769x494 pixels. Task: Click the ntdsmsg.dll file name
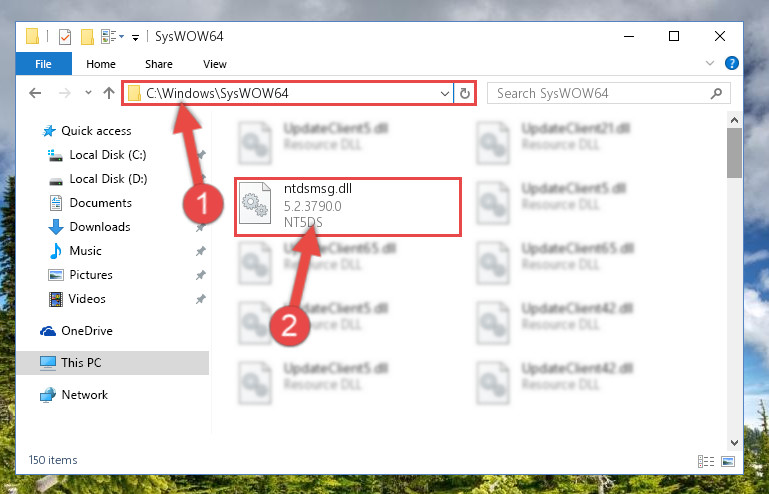click(318, 189)
